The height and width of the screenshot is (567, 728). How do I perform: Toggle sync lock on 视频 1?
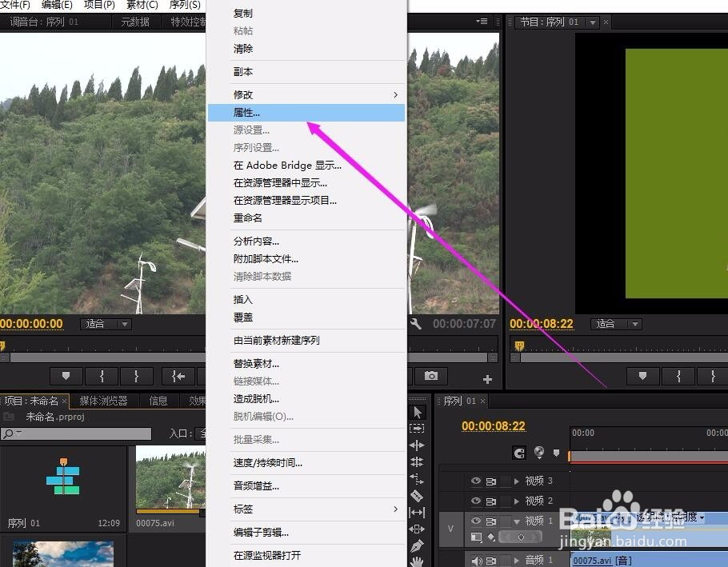tap(491, 521)
